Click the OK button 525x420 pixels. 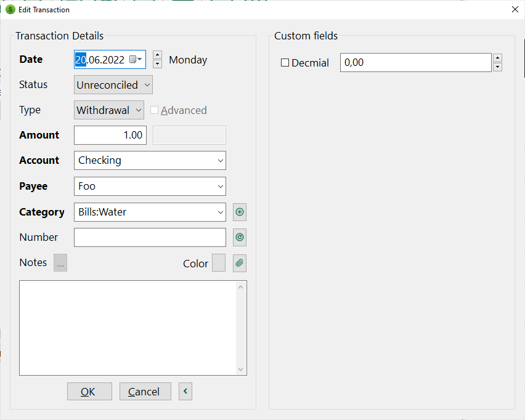pyautogui.click(x=89, y=391)
